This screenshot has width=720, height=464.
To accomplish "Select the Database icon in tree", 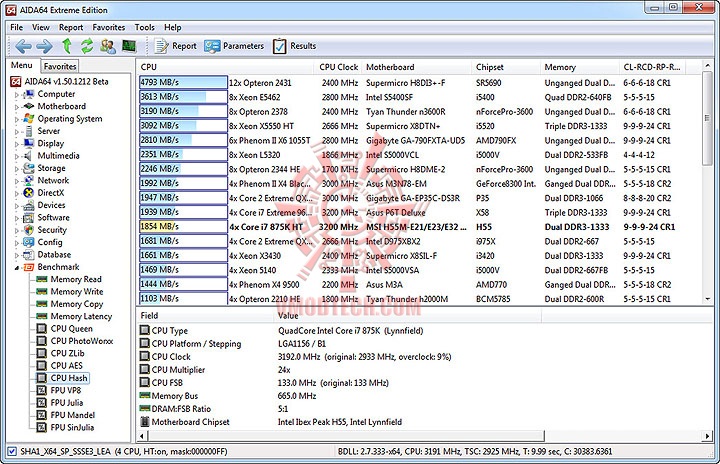I will click(28, 255).
